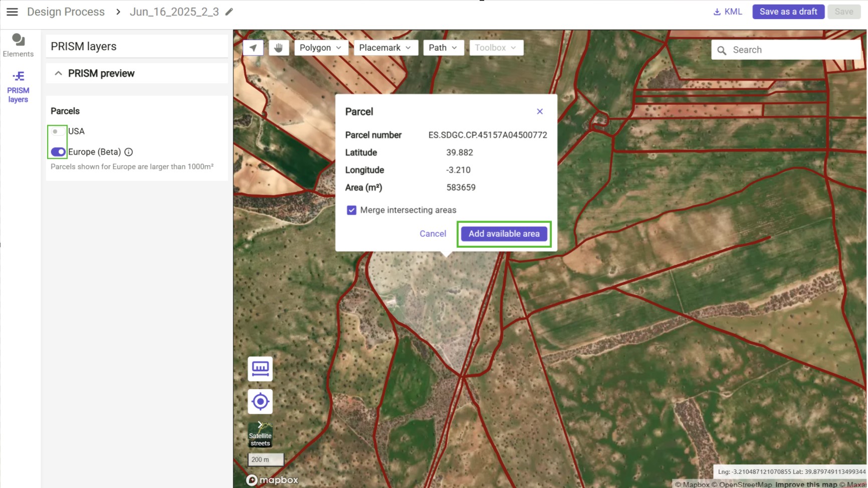Image resolution: width=868 pixels, height=488 pixels.
Task: Click the Europe (Beta) info icon
Action: click(x=128, y=152)
